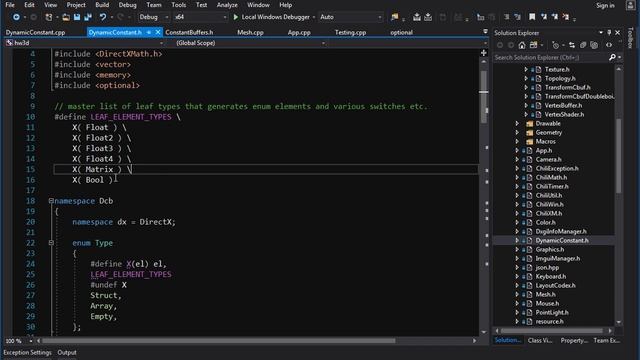Viewport: 640px width, 360px height.
Task: Click the search magnifier icon in Solution Explorer
Action: click(612, 58)
